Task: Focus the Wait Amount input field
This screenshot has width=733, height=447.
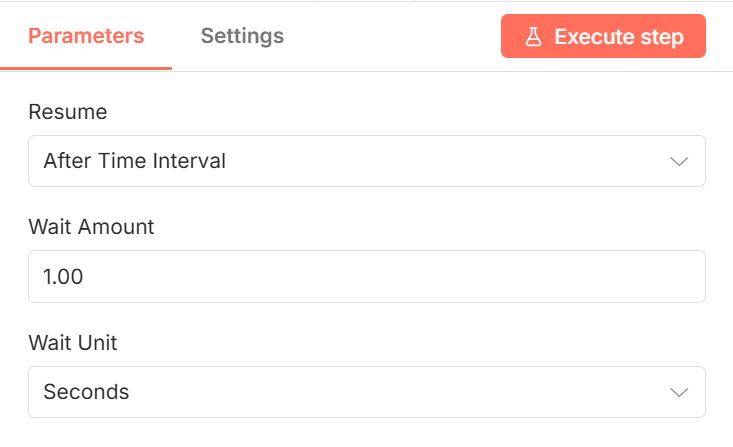Action: click(x=366, y=276)
